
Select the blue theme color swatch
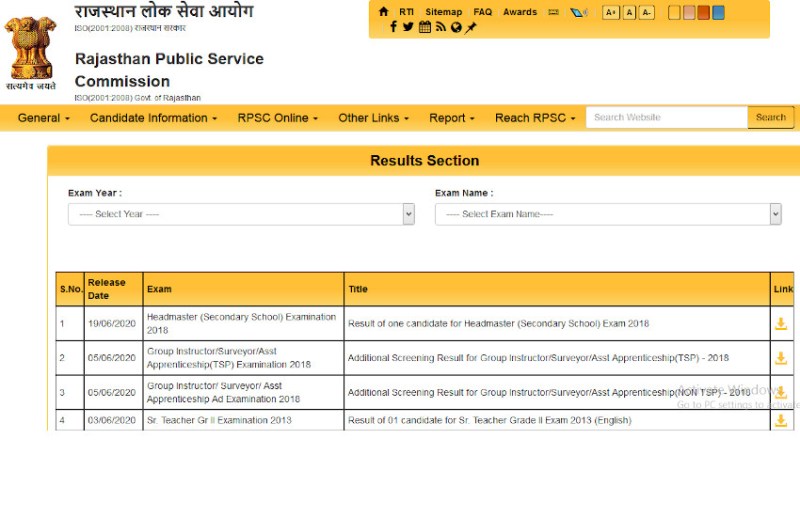[x=718, y=13]
